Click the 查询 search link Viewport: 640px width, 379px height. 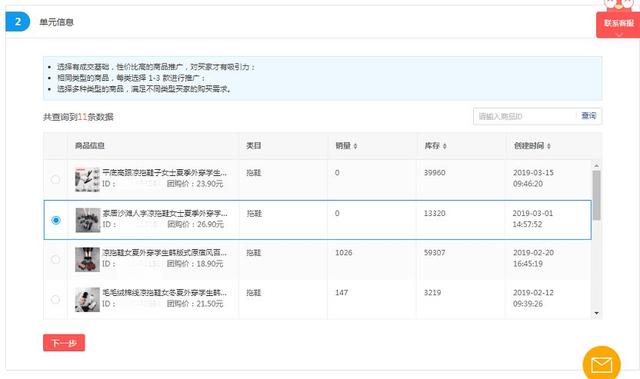589,116
